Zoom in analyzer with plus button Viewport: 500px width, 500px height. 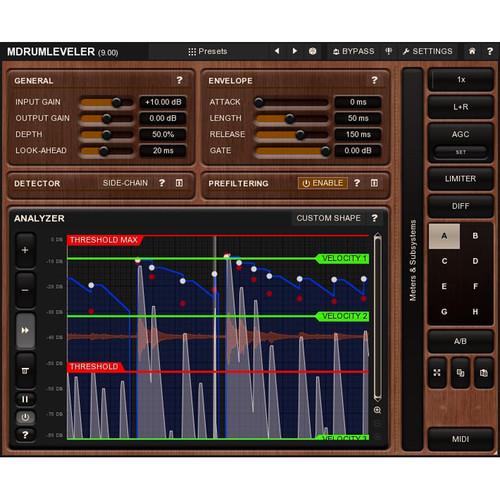pos(25,250)
